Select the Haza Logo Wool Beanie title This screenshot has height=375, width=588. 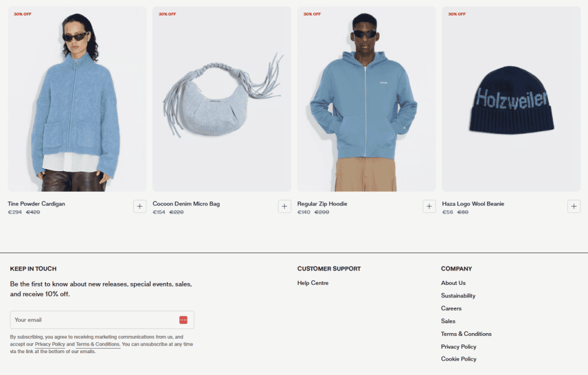coord(473,204)
